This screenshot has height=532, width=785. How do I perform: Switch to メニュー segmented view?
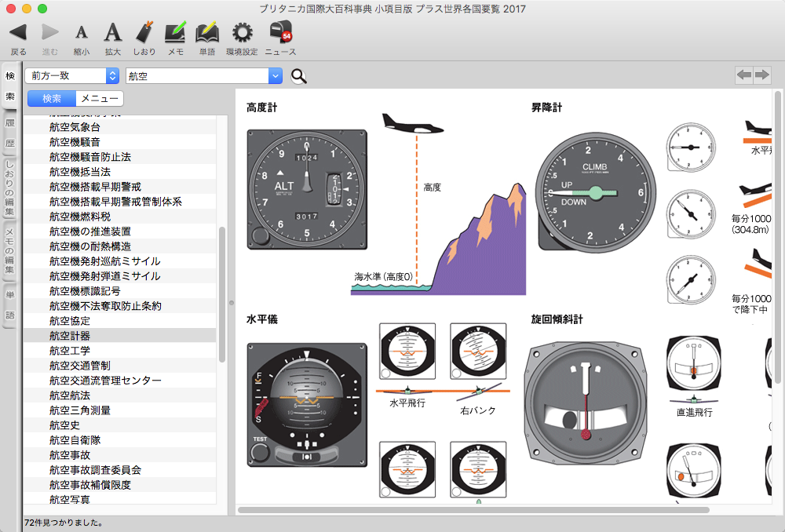(x=100, y=99)
